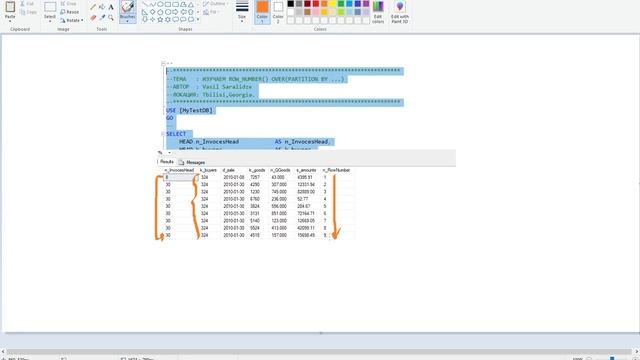
Task: Open the Resize dialog
Action: click(69, 12)
